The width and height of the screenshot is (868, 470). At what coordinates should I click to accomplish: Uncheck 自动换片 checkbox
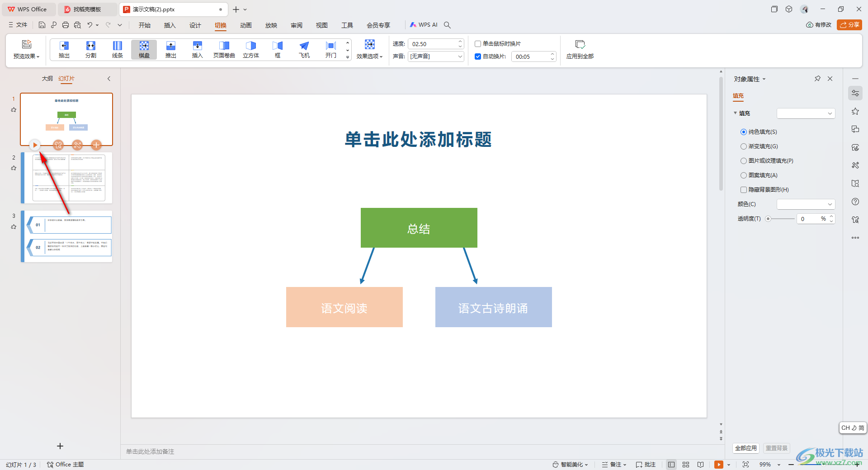pyautogui.click(x=477, y=56)
